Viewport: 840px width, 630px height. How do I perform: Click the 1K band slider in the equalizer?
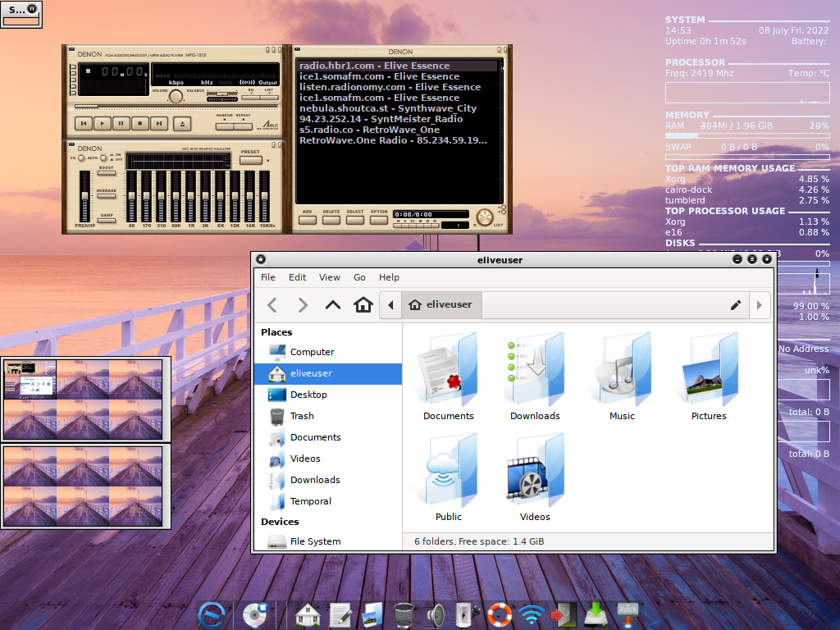coord(190,196)
